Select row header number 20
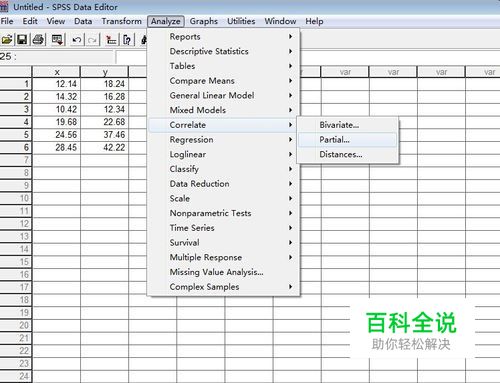This screenshot has height=383, width=500. click(x=16, y=325)
